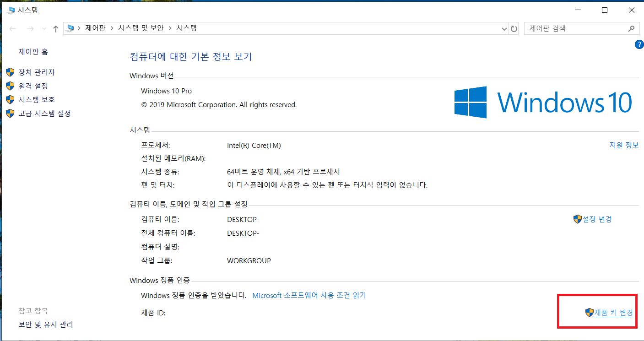
Task: Click shield icon beside 고급 시스템 설정
Action: click(x=11, y=114)
